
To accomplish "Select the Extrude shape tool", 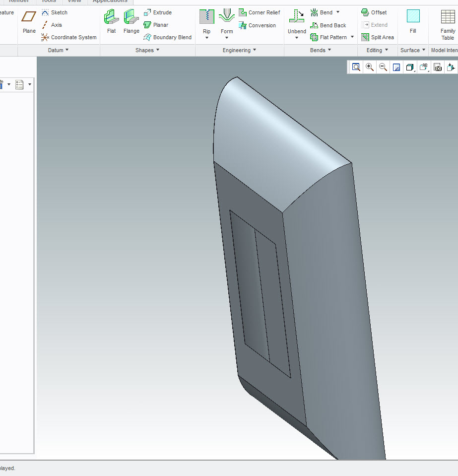I will [158, 12].
